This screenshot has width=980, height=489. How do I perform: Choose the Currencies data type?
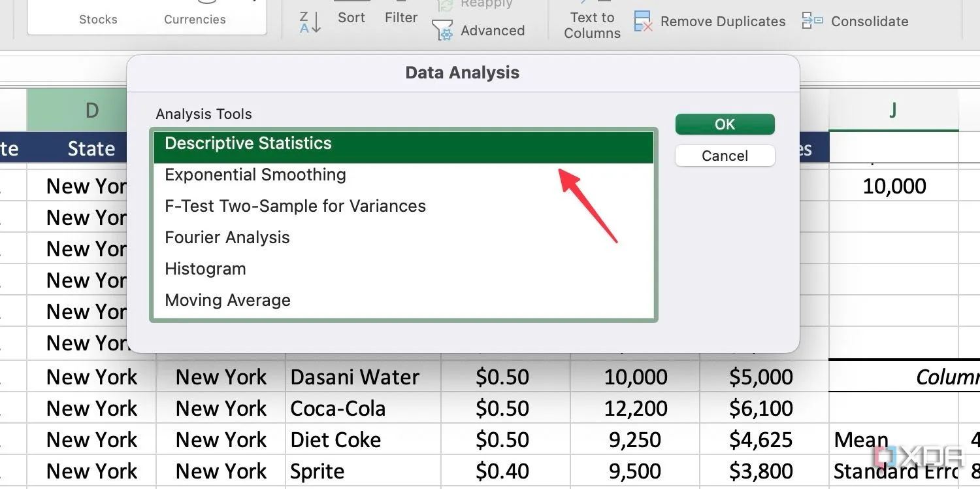pos(195,19)
